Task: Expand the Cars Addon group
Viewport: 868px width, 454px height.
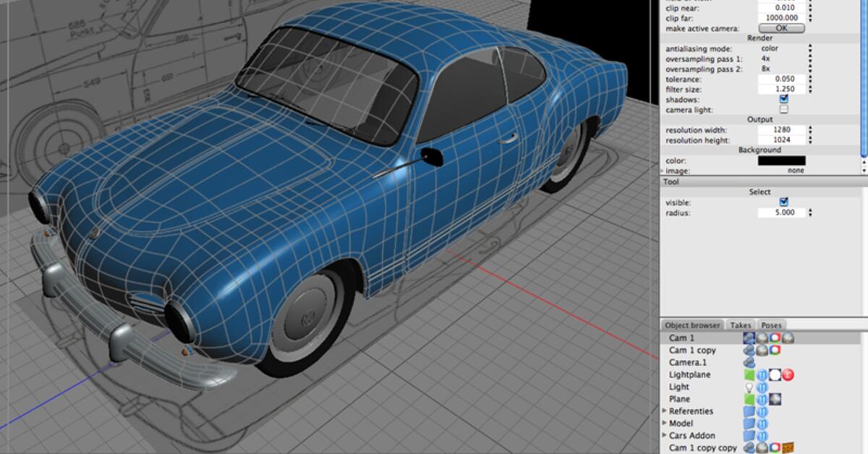Action: [663, 435]
